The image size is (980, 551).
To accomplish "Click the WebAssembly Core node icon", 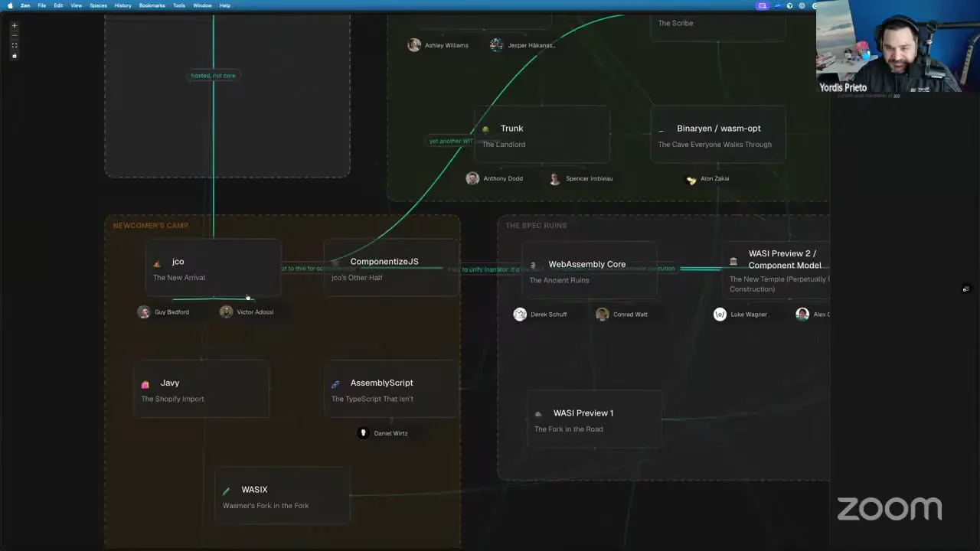I will point(534,266).
